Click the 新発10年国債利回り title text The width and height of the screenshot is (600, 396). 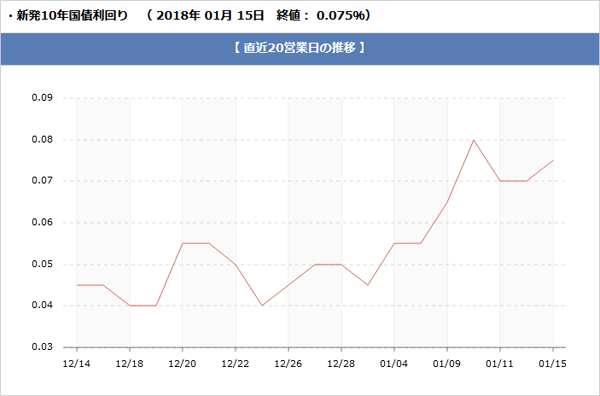click(72, 16)
